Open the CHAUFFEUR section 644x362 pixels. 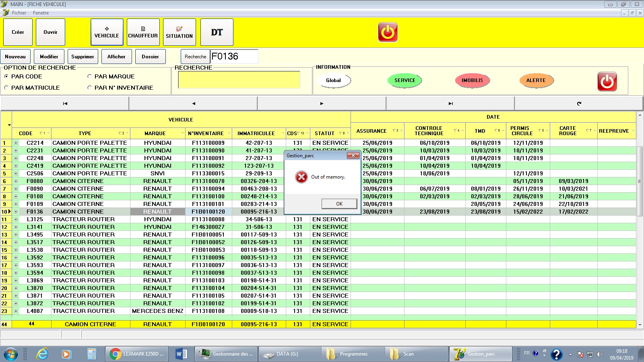click(143, 32)
